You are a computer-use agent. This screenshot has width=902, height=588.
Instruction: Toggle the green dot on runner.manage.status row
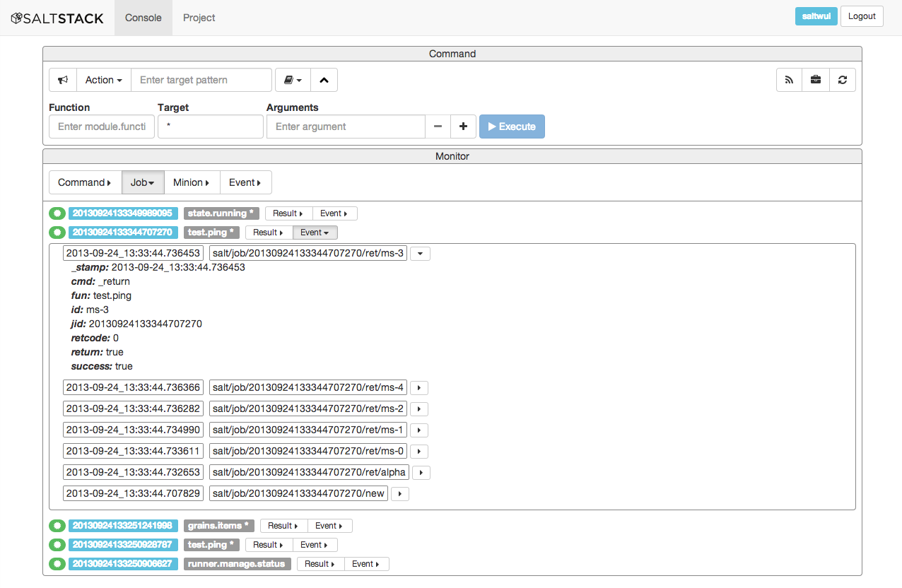coord(57,563)
